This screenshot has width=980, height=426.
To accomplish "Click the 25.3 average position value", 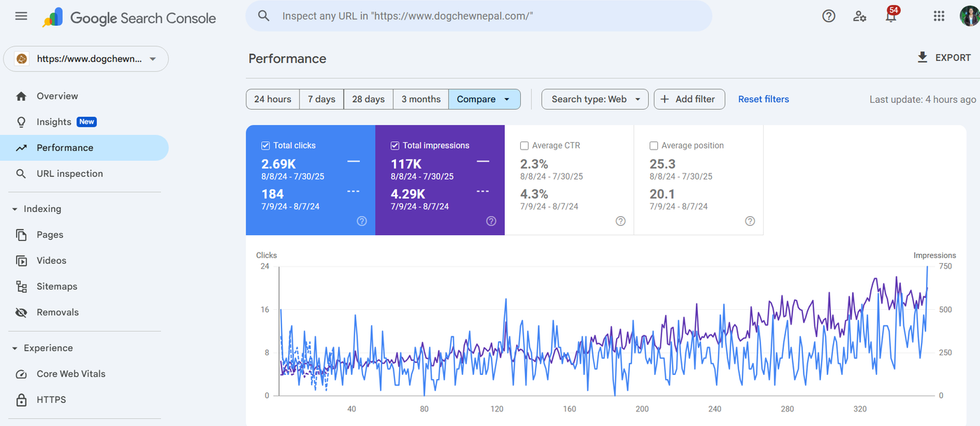I will 662,164.
